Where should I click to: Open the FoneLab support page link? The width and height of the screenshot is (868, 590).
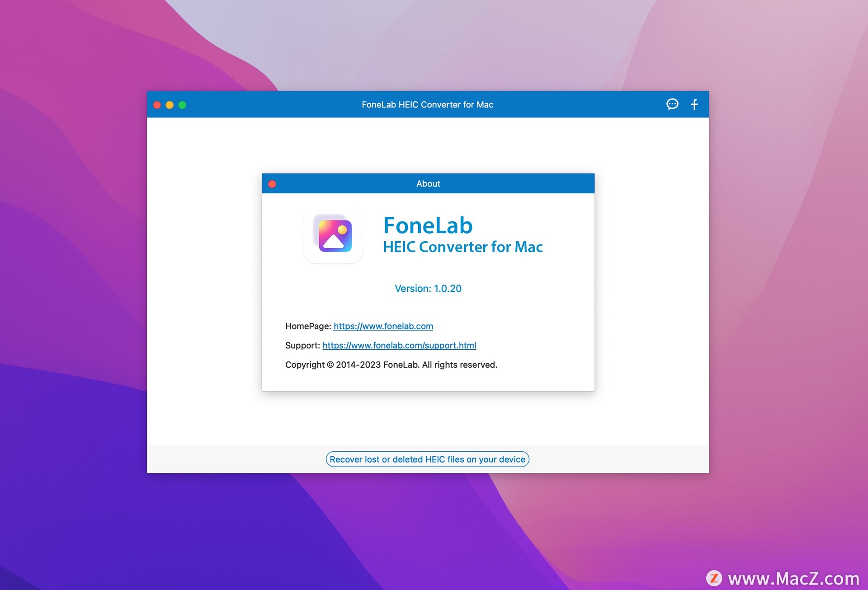click(399, 346)
